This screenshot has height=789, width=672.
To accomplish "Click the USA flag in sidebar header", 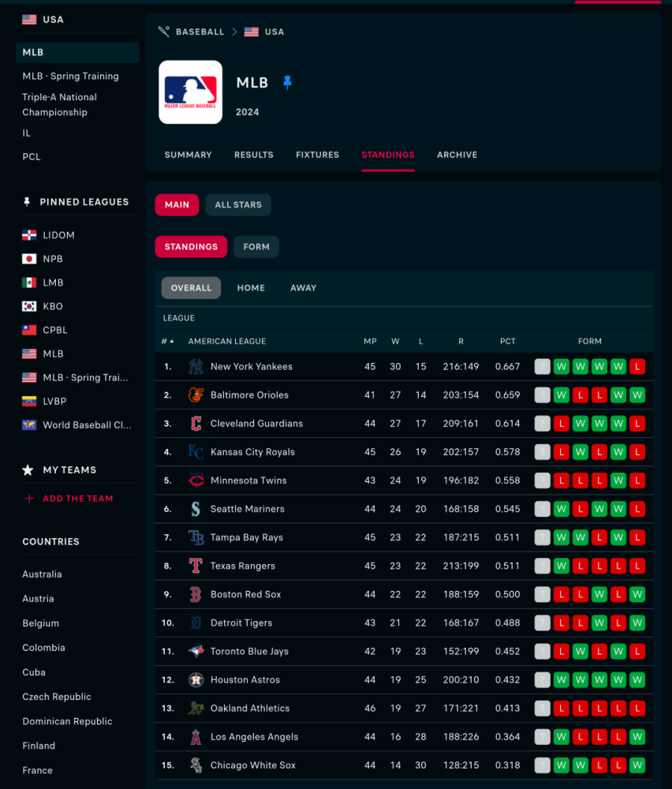I will 29,20.
